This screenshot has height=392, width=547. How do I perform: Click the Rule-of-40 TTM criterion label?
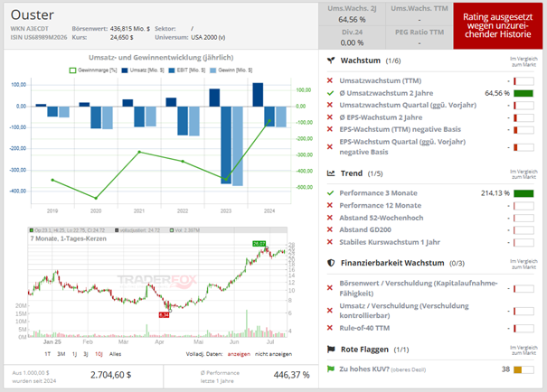[364, 328]
